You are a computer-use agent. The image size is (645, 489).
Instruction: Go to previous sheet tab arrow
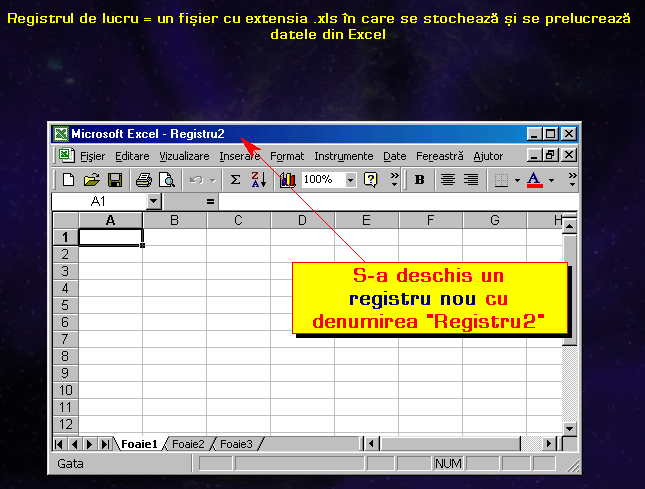pyautogui.click(x=74, y=444)
